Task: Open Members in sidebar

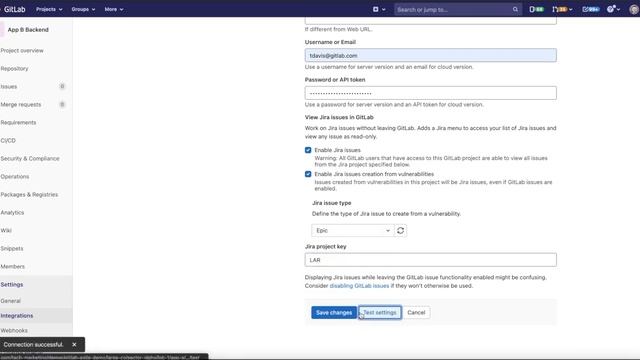Action: (x=13, y=266)
